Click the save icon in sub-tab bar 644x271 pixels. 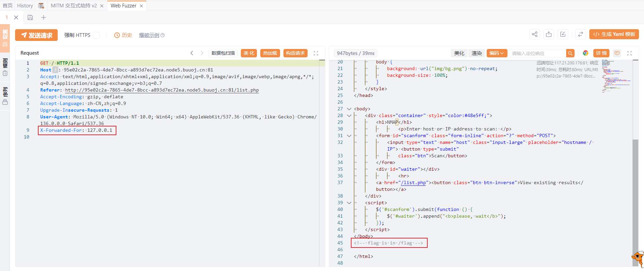tap(30, 17)
